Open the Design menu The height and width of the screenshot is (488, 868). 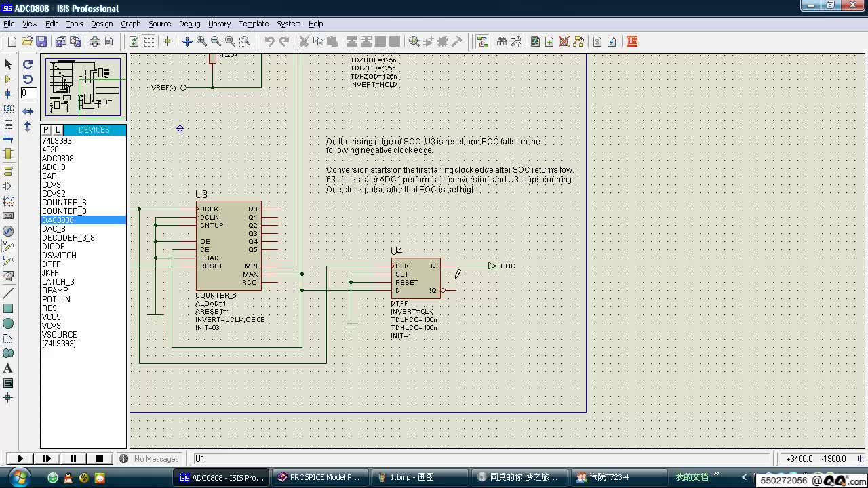click(102, 24)
